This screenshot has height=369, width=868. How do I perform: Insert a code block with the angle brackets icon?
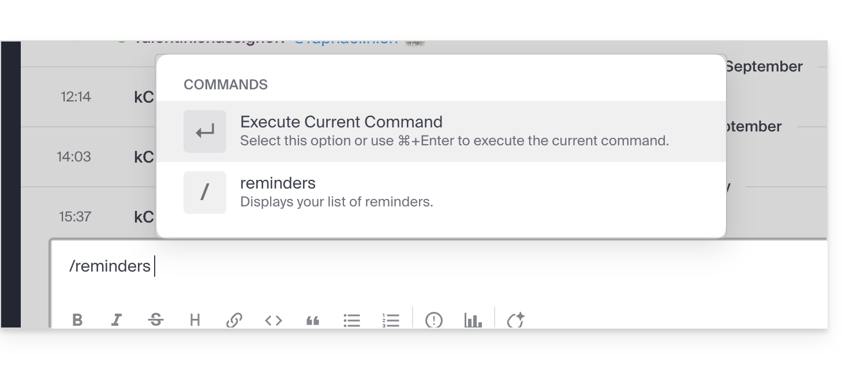point(274,320)
